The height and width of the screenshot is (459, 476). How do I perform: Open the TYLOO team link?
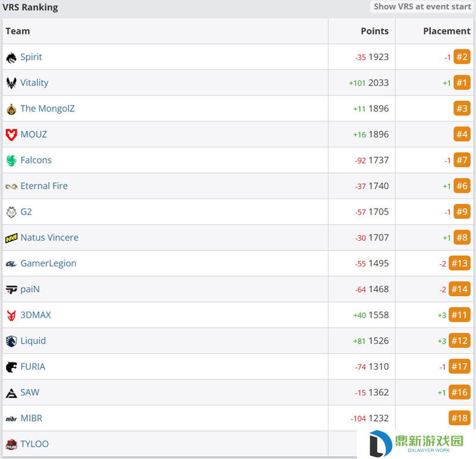[x=35, y=444]
